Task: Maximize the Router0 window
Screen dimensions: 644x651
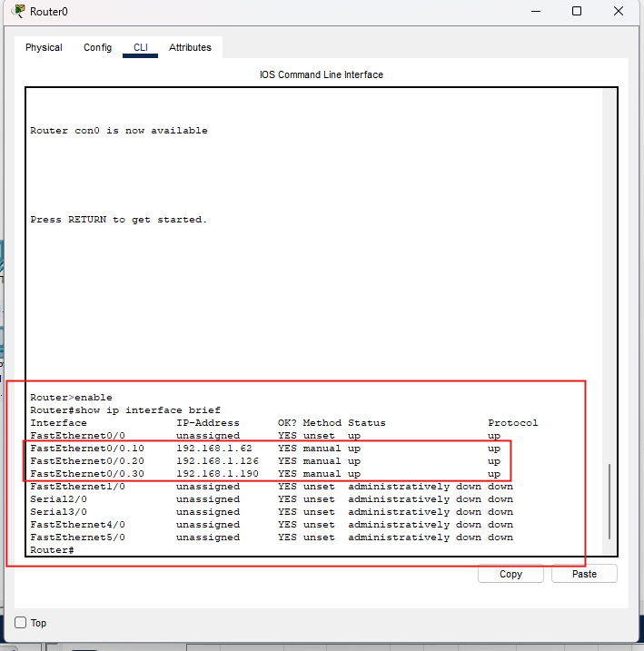Action: 577,11
